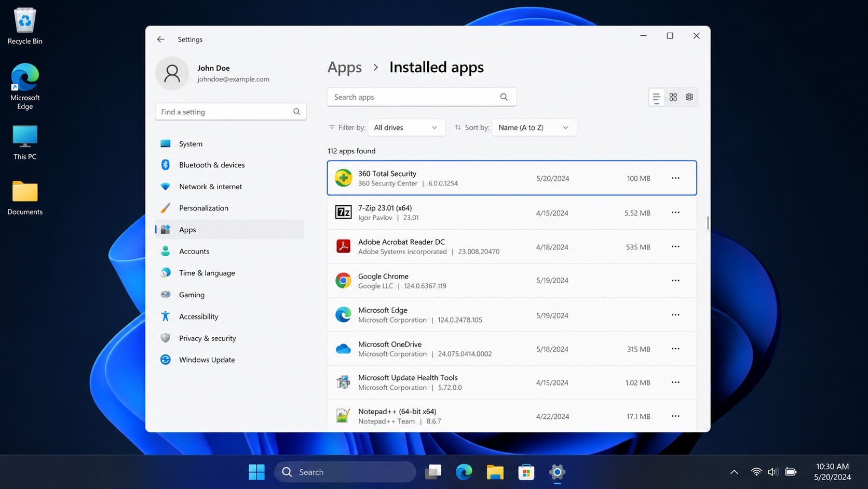Open three-dot menu for Google Chrome
The image size is (868, 489).
point(675,281)
